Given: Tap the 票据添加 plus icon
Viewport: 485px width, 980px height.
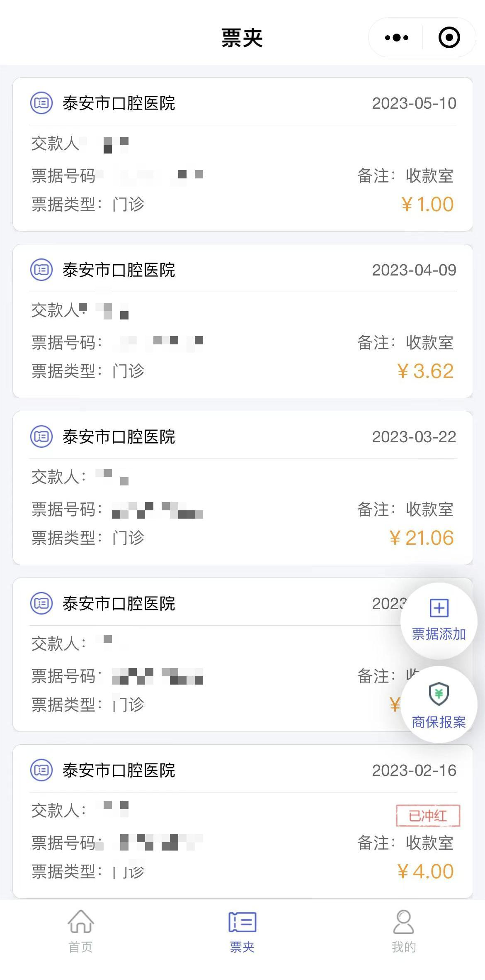Looking at the screenshot, I should click(439, 608).
